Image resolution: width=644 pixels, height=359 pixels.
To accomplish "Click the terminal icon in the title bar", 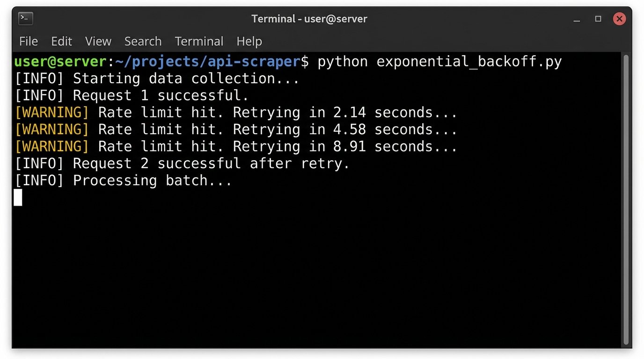I will 25,19.
